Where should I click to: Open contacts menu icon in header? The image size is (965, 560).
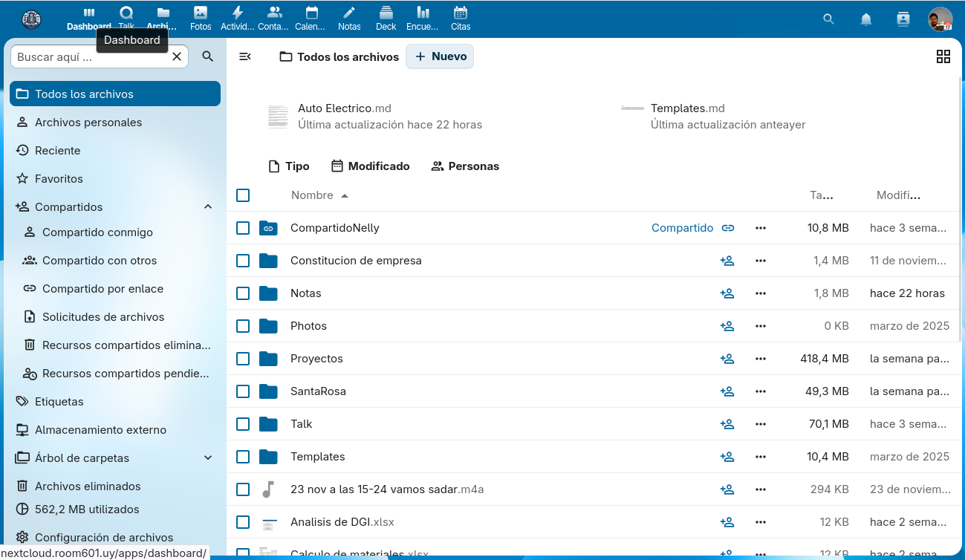tap(903, 19)
